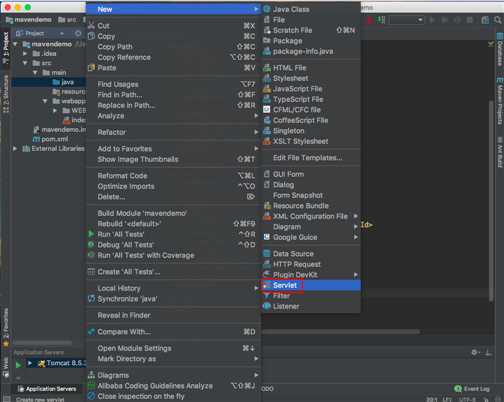Collapse the src folder node

pyautogui.click(x=25, y=63)
